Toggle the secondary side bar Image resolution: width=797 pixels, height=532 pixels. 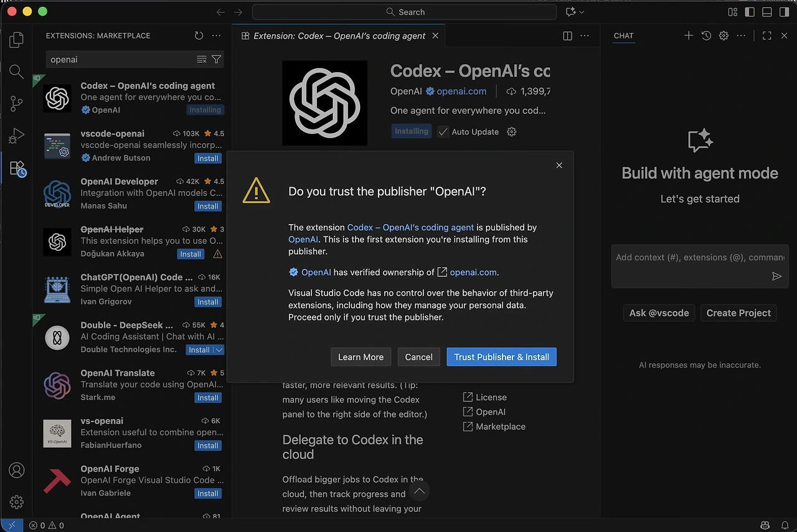[x=784, y=12]
